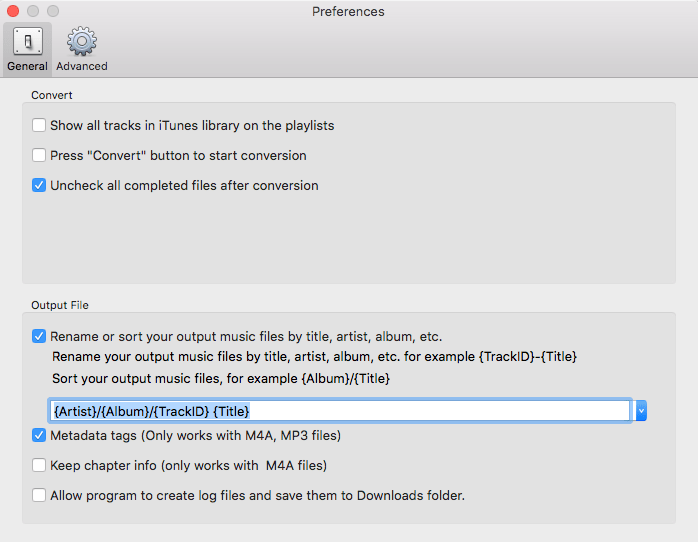This screenshot has height=542, width=698.
Task: Allow program to create log files
Action: [39, 495]
